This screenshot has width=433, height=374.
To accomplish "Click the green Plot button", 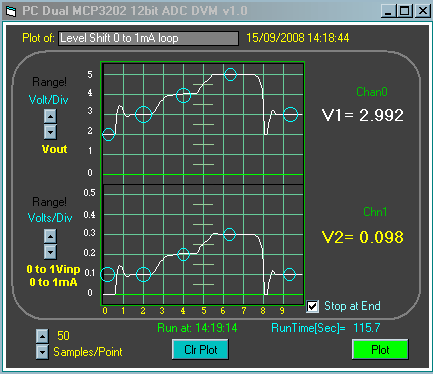I will tap(380, 349).
